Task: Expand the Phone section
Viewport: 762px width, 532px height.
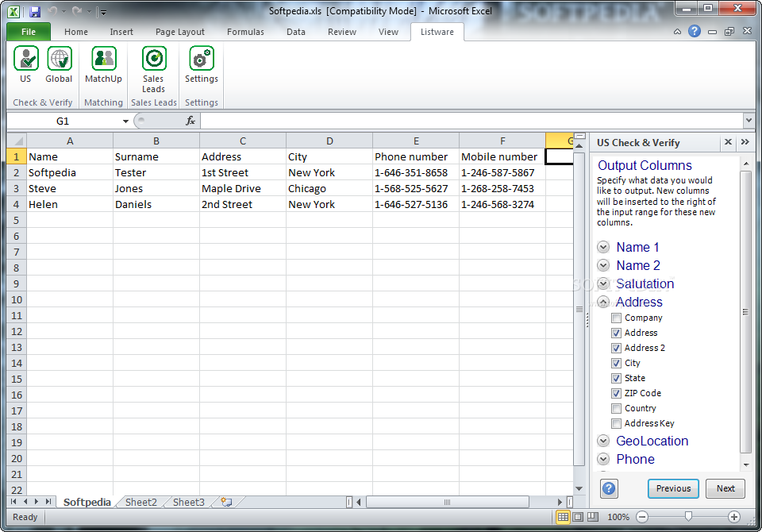Action: 603,459
